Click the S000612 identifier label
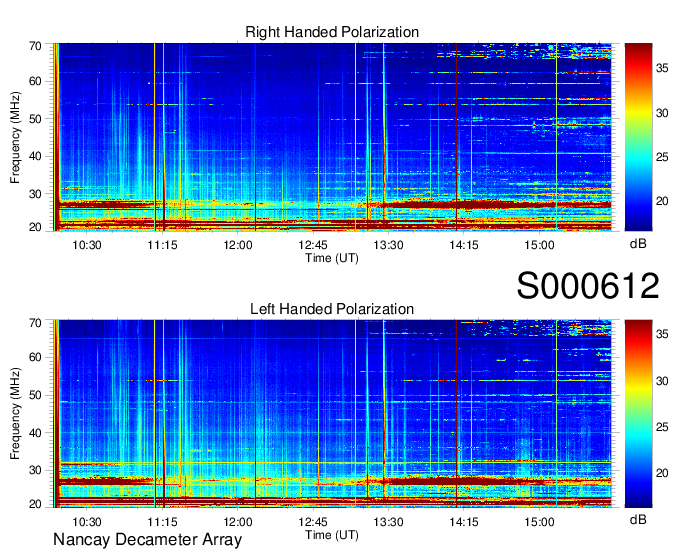This screenshot has height=552, width=680. (x=588, y=285)
